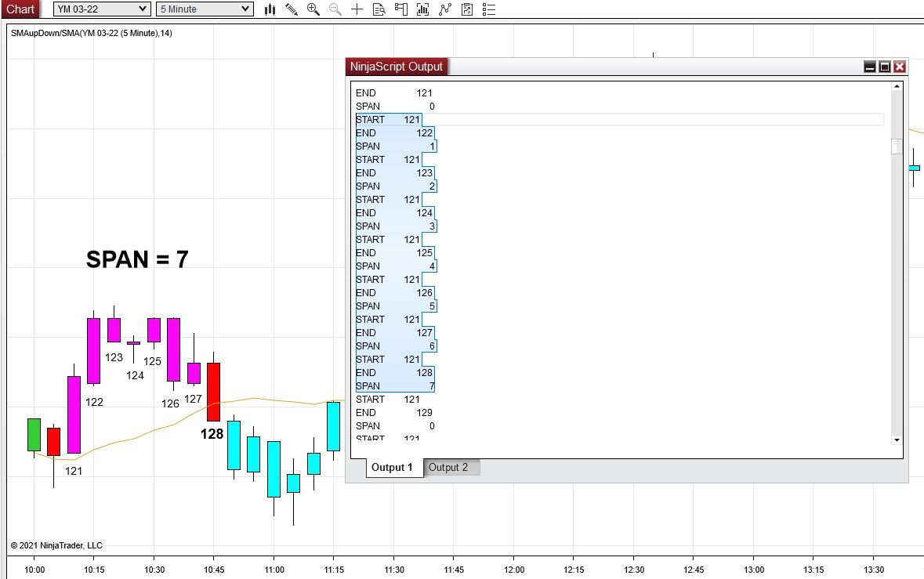Click the Chart window tab

coord(20,9)
